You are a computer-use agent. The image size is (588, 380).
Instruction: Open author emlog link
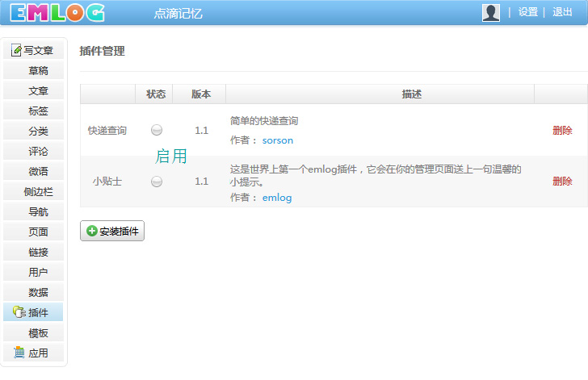(277, 198)
